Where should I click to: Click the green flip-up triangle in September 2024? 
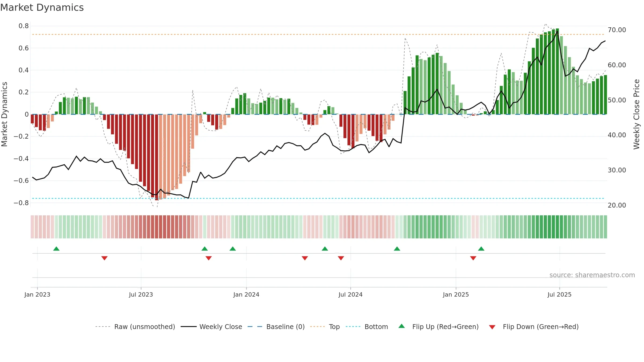pos(397,249)
